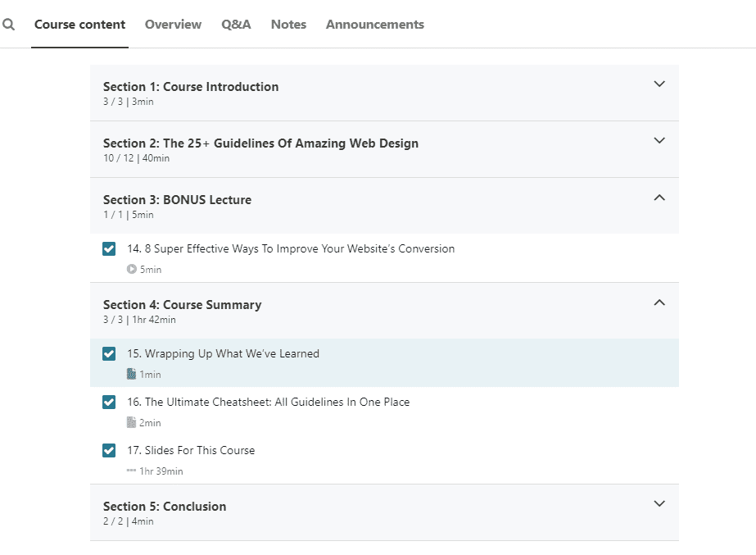The image size is (756, 555).
Task: Expand Section 2 Guidelines chevron
Action: [x=659, y=140]
